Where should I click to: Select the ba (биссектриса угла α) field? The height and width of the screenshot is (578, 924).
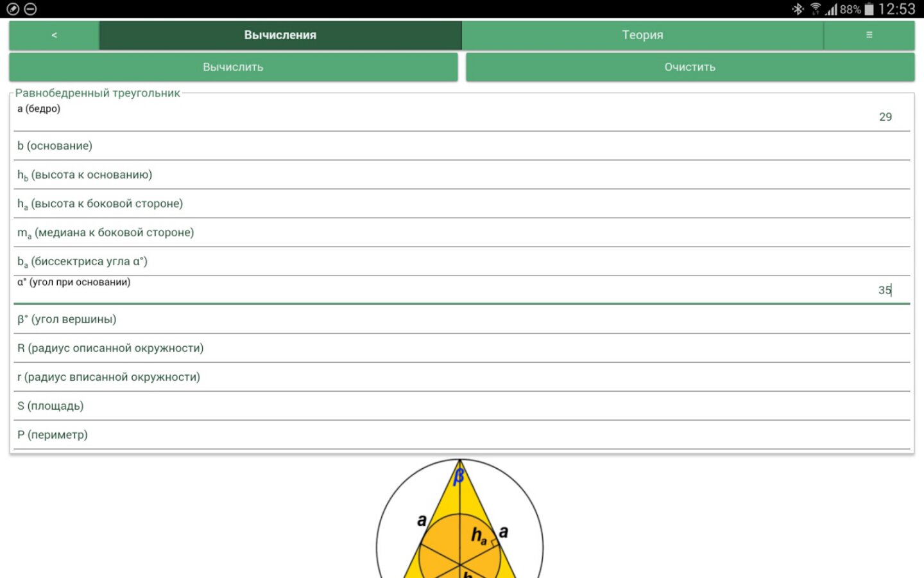[462, 262]
